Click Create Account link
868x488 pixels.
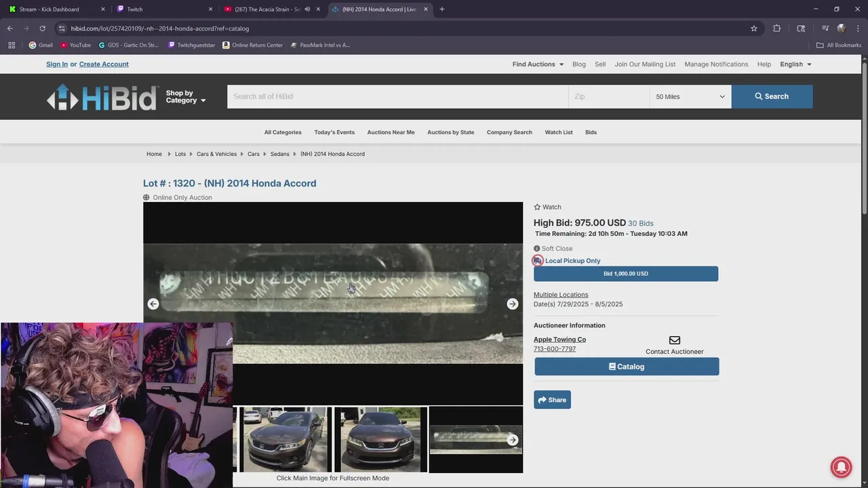point(104,64)
